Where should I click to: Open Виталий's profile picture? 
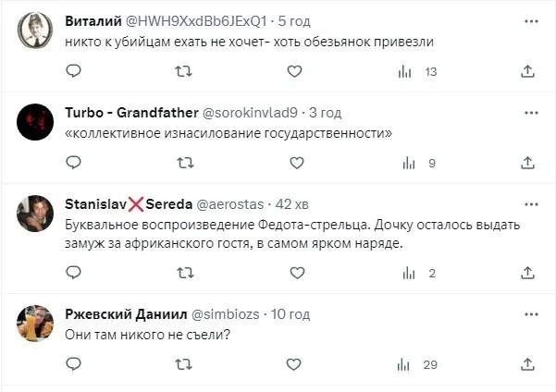[x=36, y=31]
